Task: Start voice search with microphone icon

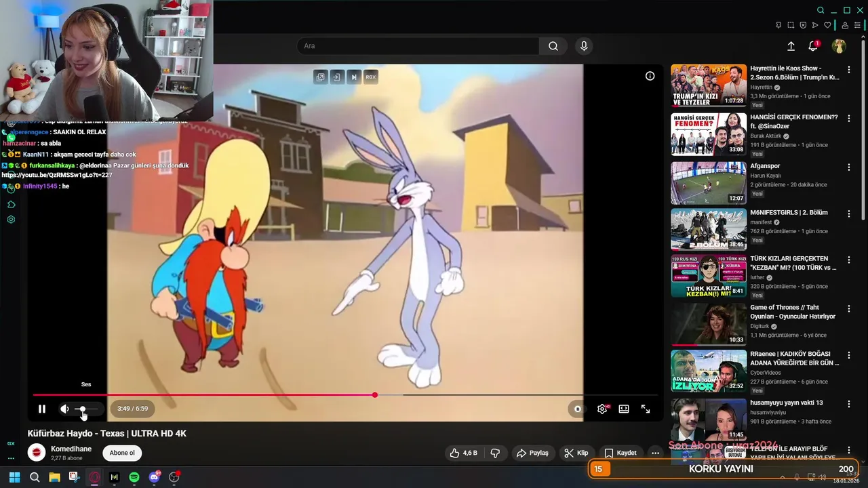Action: (x=584, y=46)
